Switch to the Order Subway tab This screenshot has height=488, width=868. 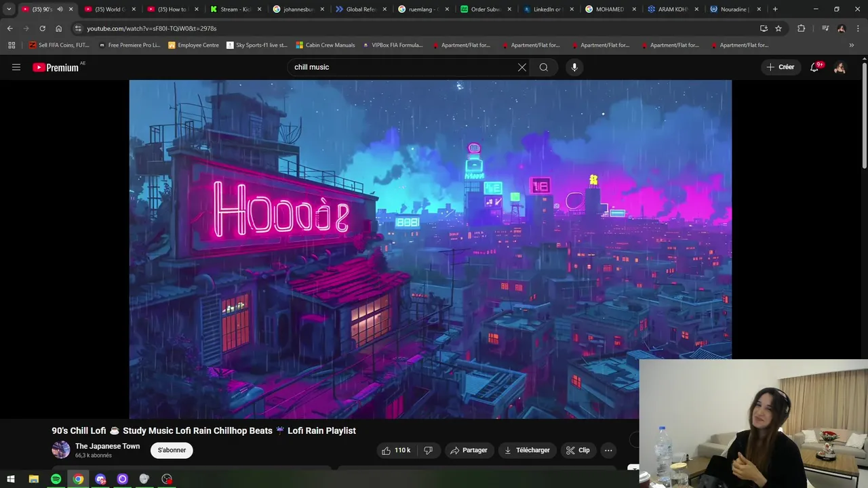pyautogui.click(x=486, y=9)
